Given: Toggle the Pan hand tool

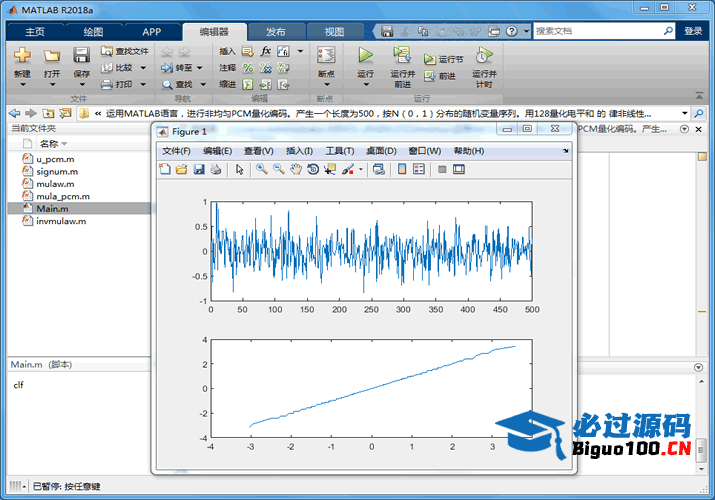Looking at the screenshot, I should [x=296, y=170].
